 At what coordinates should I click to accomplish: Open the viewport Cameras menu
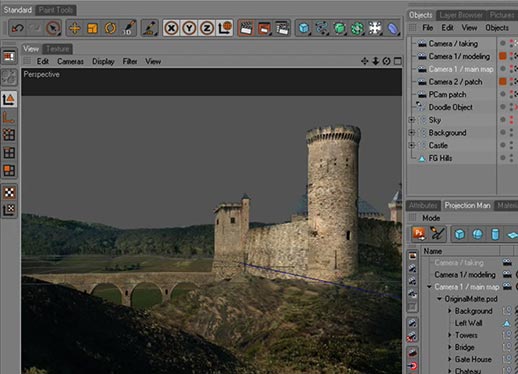click(70, 61)
